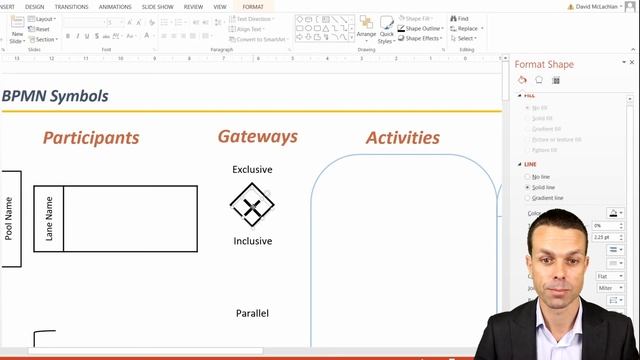The height and width of the screenshot is (360, 640).
Task: Open Quick Styles gallery
Action: tap(386, 30)
